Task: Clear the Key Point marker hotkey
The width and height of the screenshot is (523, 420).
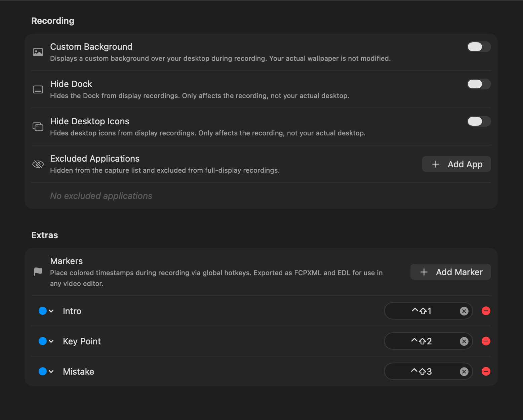Action: (464, 341)
